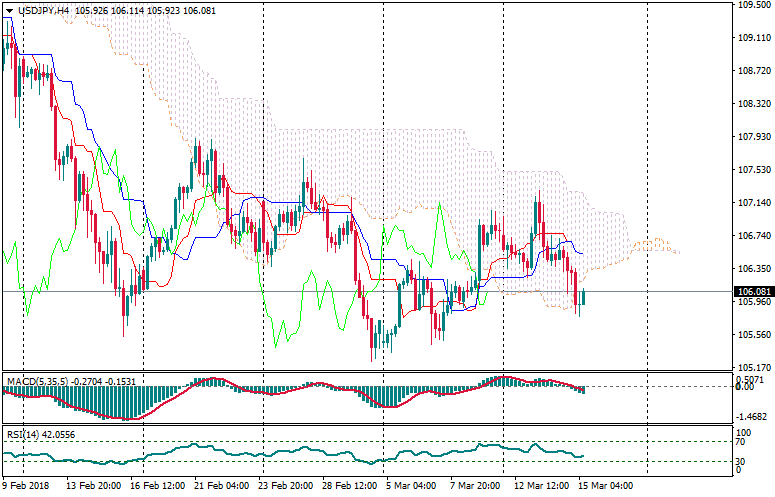Click the 109.500 price axis label
775x497 pixels.
[753, 5]
